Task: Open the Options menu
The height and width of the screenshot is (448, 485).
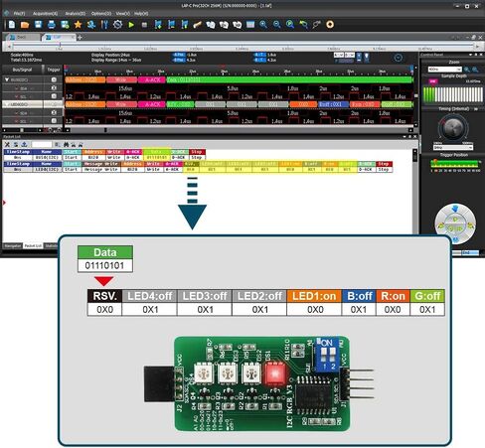Action: (101, 14)
